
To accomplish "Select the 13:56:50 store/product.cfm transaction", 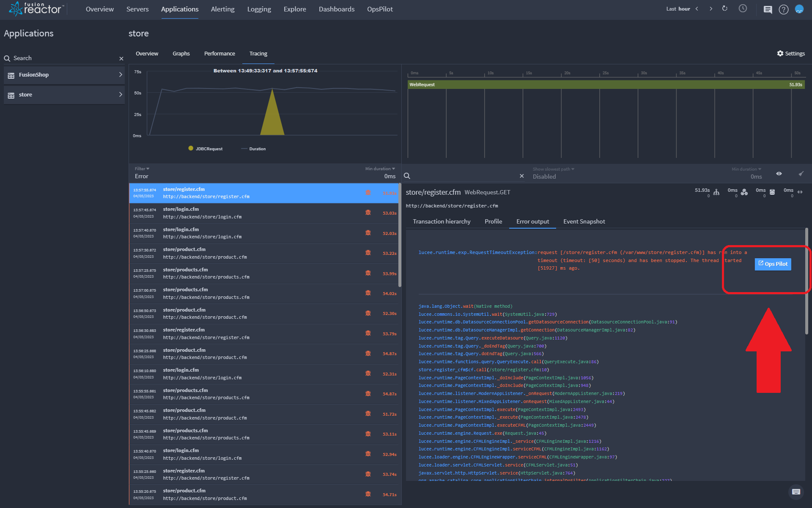I will [x=264, y=314].
